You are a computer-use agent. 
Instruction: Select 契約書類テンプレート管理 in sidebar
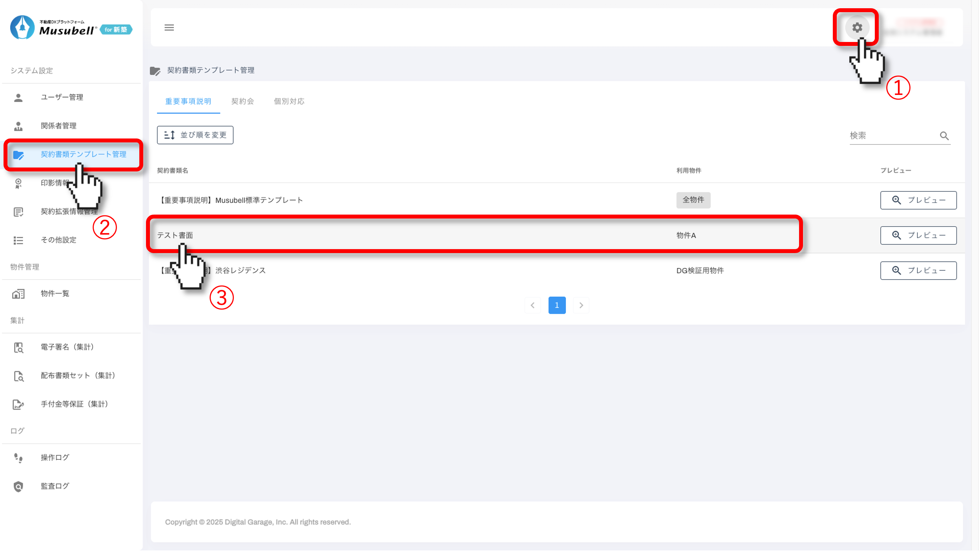[83, 155]
